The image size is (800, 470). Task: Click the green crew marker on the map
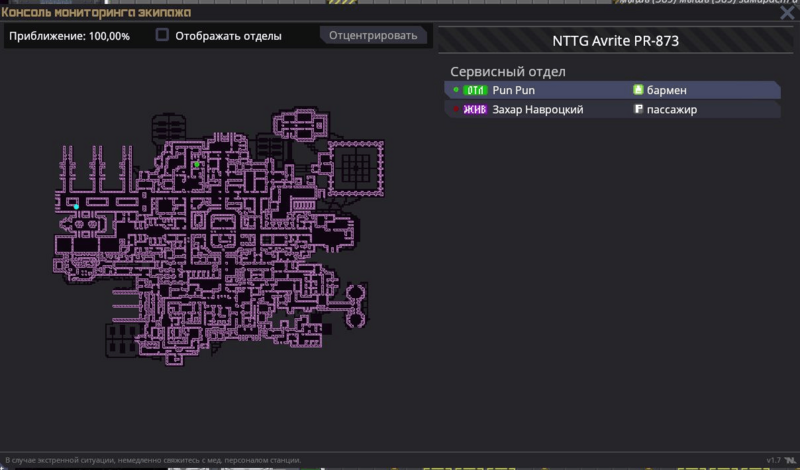tap(198, 164)
